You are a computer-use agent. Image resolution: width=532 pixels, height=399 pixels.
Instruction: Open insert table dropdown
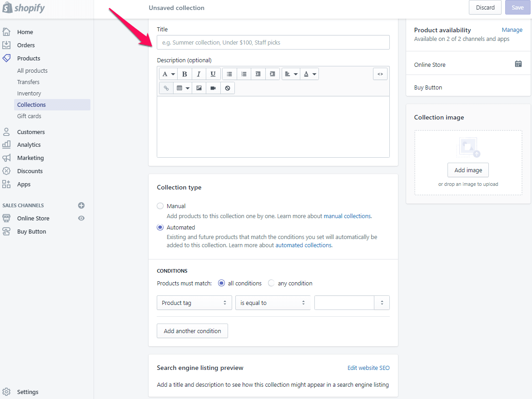point(183,88)
